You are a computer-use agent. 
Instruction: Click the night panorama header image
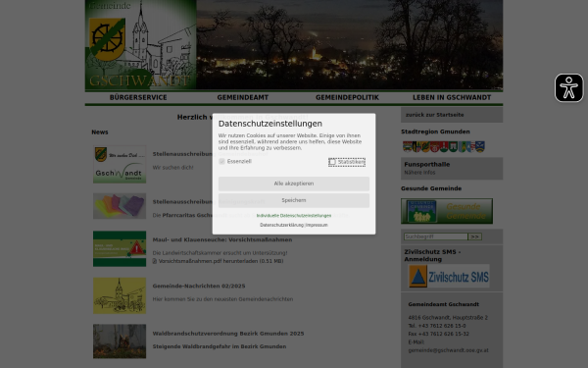[350, 45]
